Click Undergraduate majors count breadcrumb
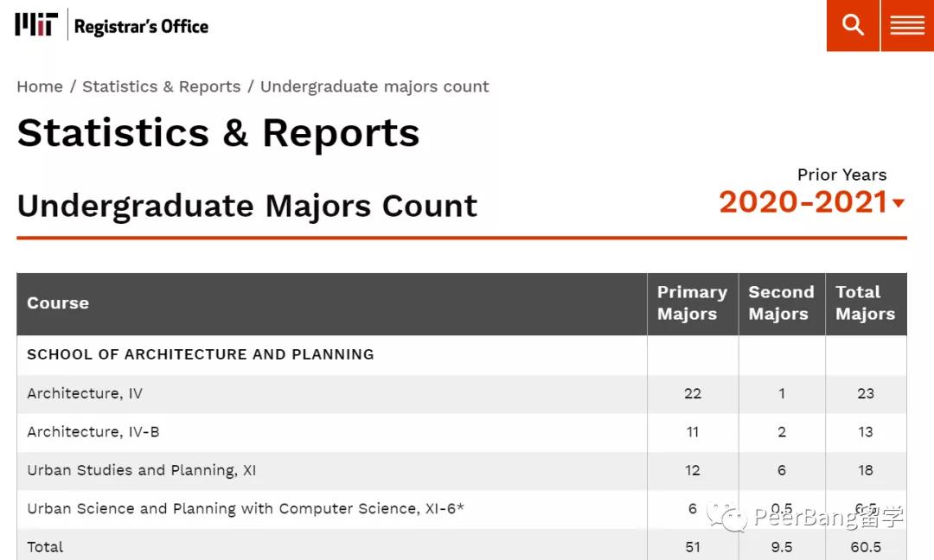Screen dimensions: 934x560 point(374,86)
